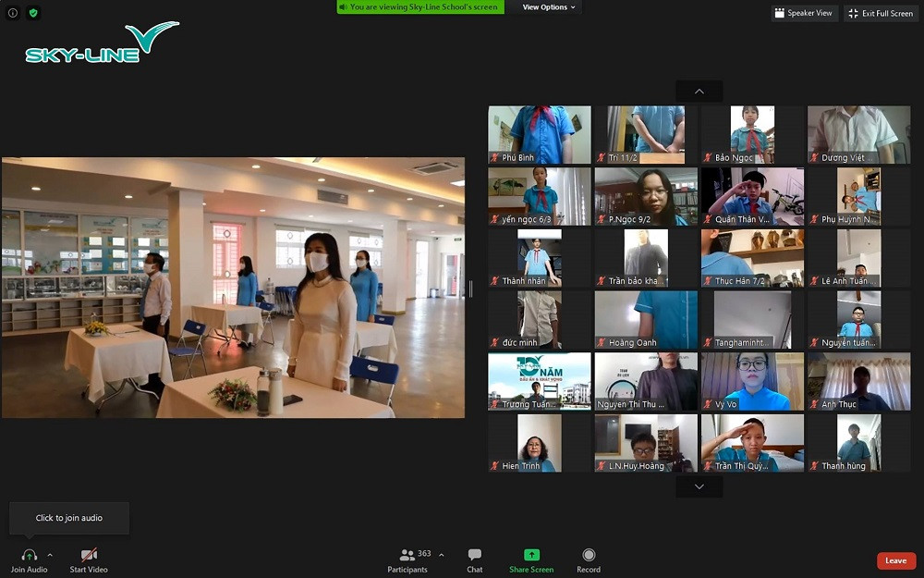Toggle mute on Vy Vo's video tile
This screenshot has height=578, width=924.
(x=706, y=404)
